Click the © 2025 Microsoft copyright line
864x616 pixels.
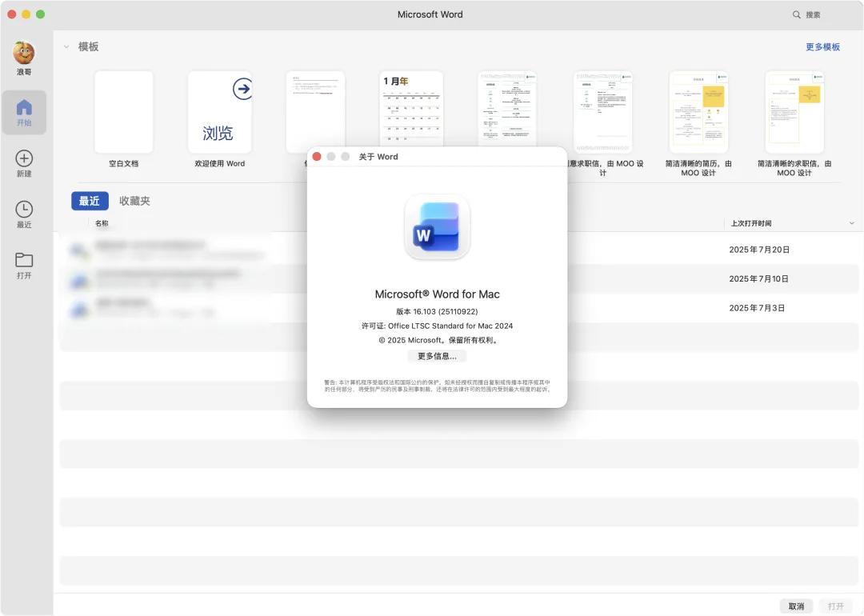pyautogui.click(x=439, y=340)
